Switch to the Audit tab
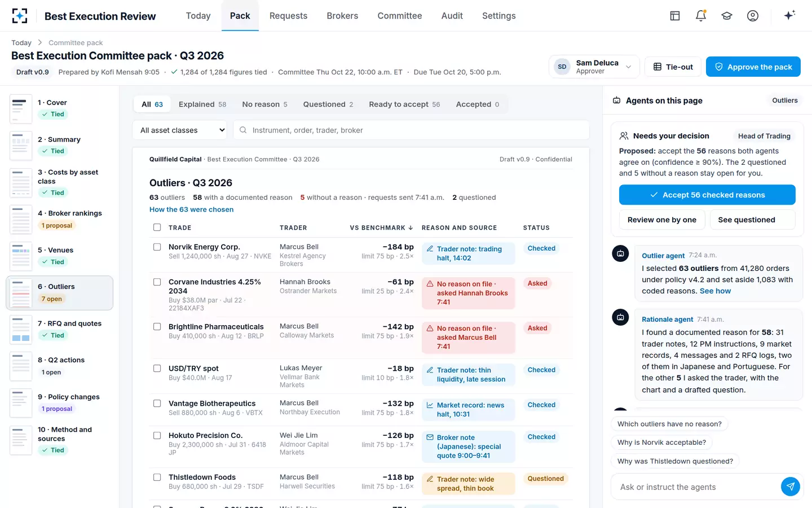 pos(452,16)
